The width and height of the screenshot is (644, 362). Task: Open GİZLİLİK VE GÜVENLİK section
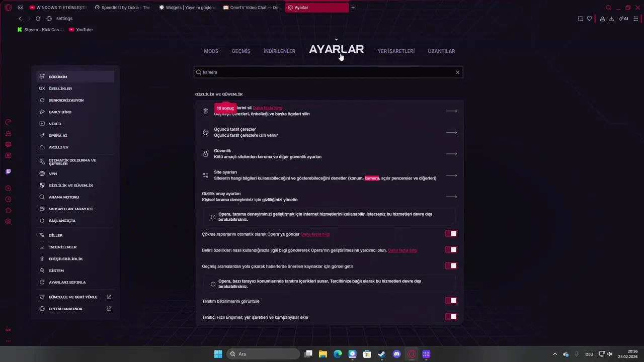pyautogui.click(x=75, y=186)
